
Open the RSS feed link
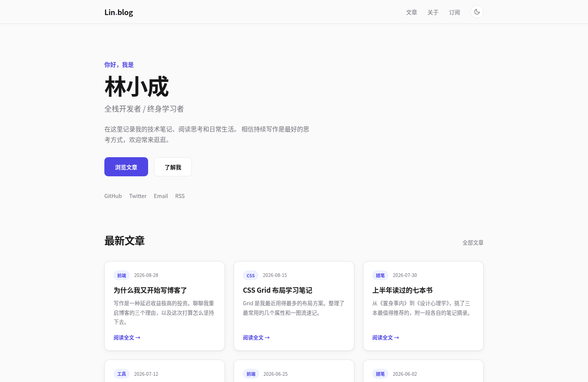(x=180, y=196)
